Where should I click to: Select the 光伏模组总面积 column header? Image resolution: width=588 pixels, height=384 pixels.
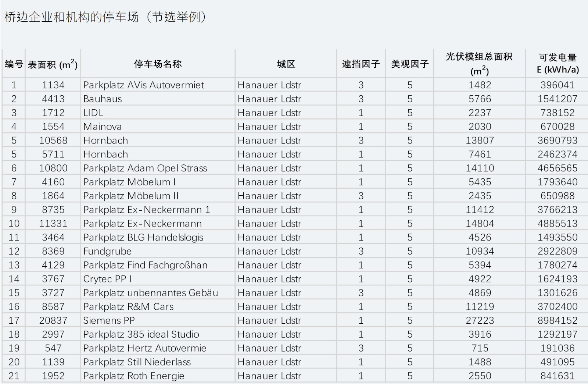click(479, 64)
